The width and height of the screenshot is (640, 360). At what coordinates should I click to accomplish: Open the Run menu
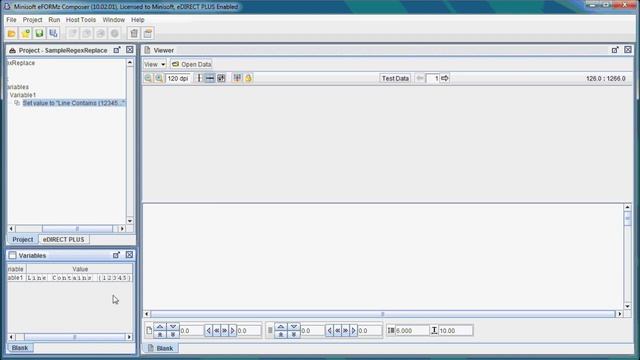[x=54, y=20]
